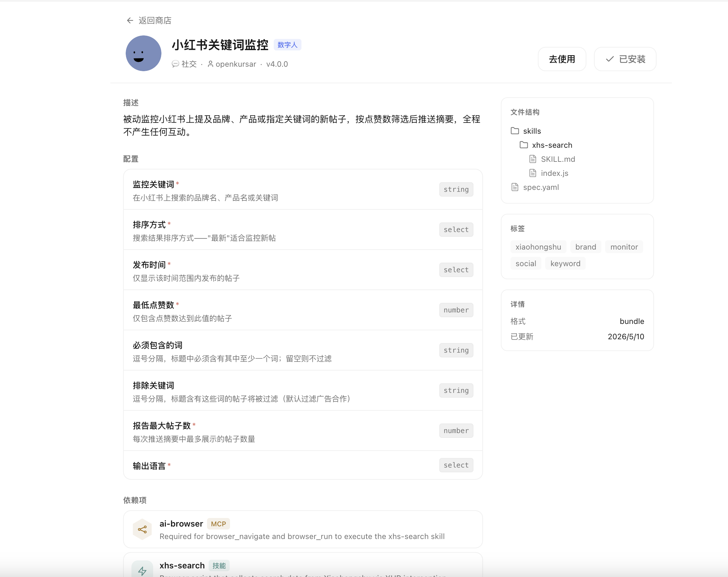Click the 数字人 badge
728x577 pixels.
coord(287,45)
